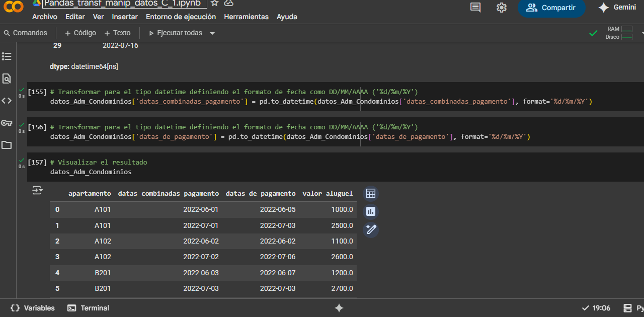Click the green connected checkmark icon
This screenshot has width=644, height=317.
(594, 33)
